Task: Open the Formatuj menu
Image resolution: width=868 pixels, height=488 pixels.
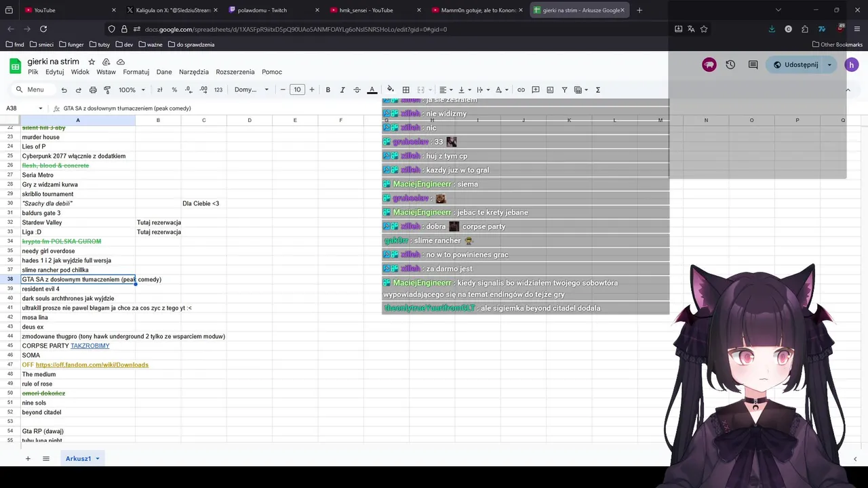Action: coord(136,72)
